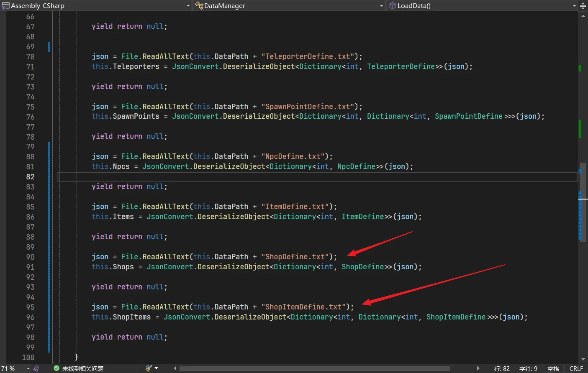Screen dimensions: 588x373
Task: Click the Assembly-CSharp project icon
Action: tap(5, 6)
